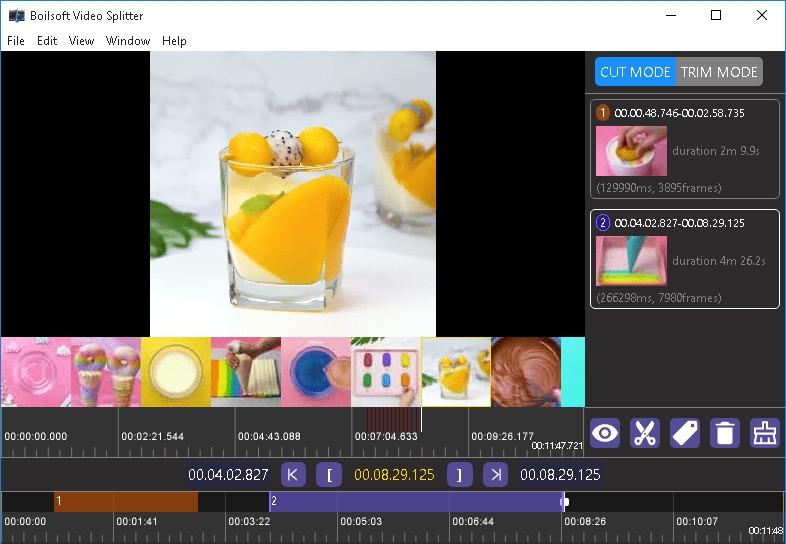Click the white playhead handle on timeline
The height and width of the screenshot is (544, 786).
[565, 501]
